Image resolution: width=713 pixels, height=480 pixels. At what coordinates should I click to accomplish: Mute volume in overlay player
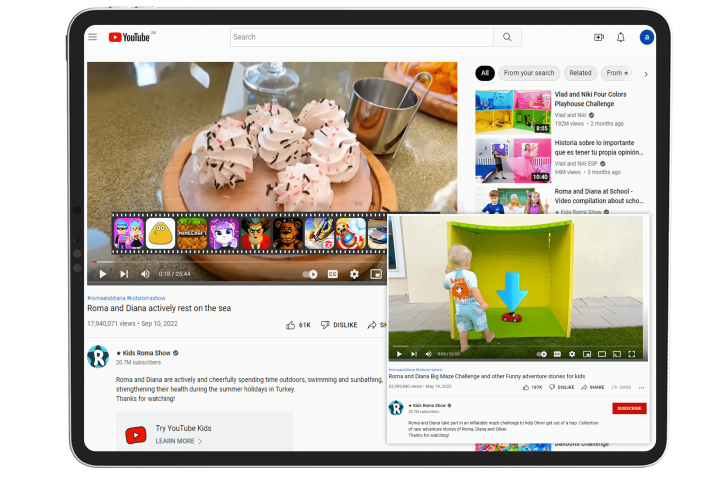[x=428, y=354]
